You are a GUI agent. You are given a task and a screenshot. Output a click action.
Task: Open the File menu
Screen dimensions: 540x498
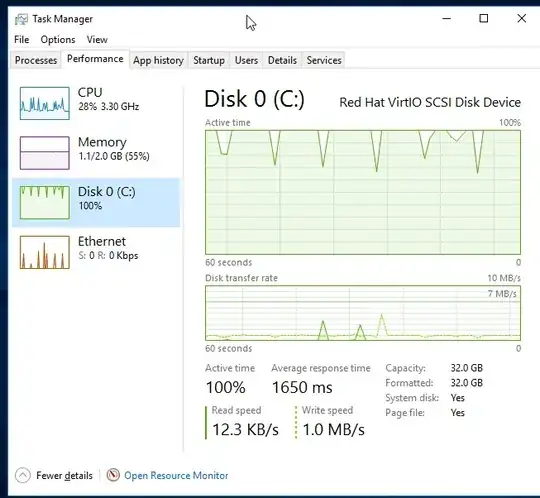[x=21, y=40]
